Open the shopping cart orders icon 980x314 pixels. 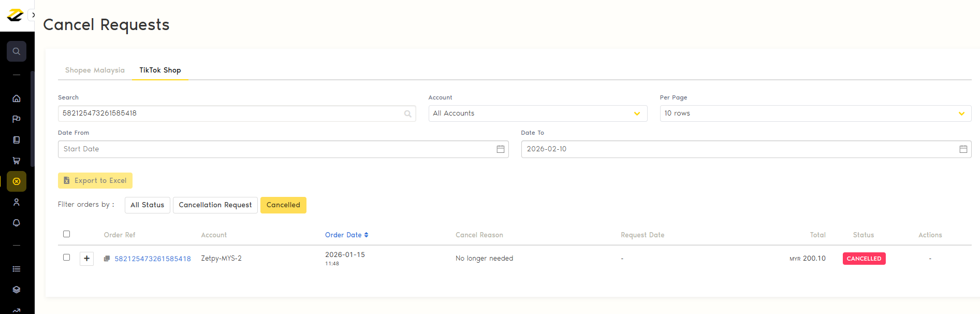point(17,161)
